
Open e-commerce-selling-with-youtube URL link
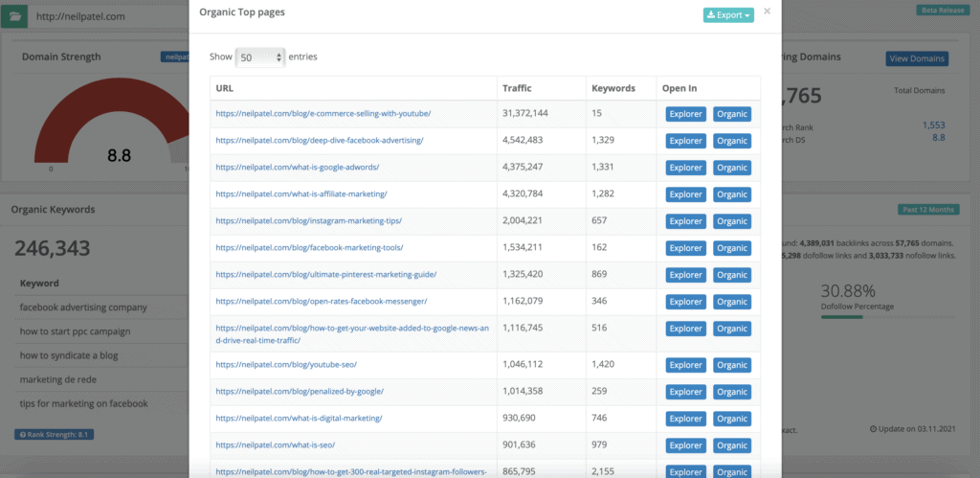[323, 114]
